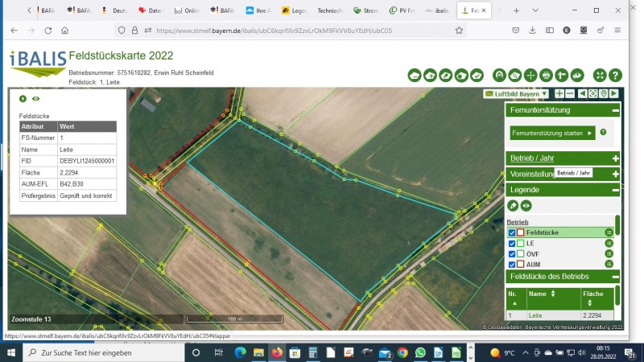644x362 pixels.
Task: Uncheck the Feldstücke layer checkbox
Action: point(511,232)
